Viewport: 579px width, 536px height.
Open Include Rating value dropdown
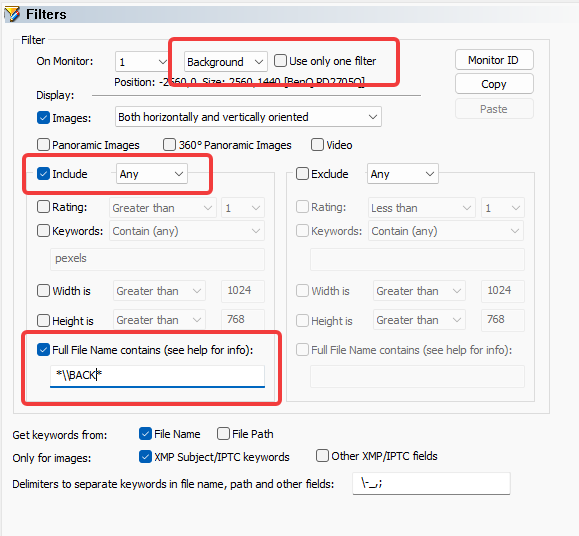(x=243, y=208)
